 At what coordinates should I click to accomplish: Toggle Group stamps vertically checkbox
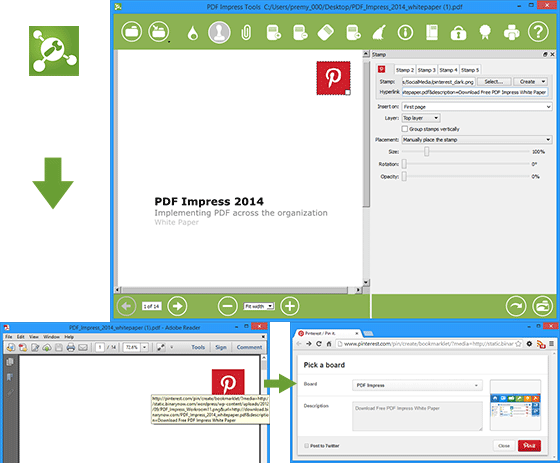(x=405, y=129)
